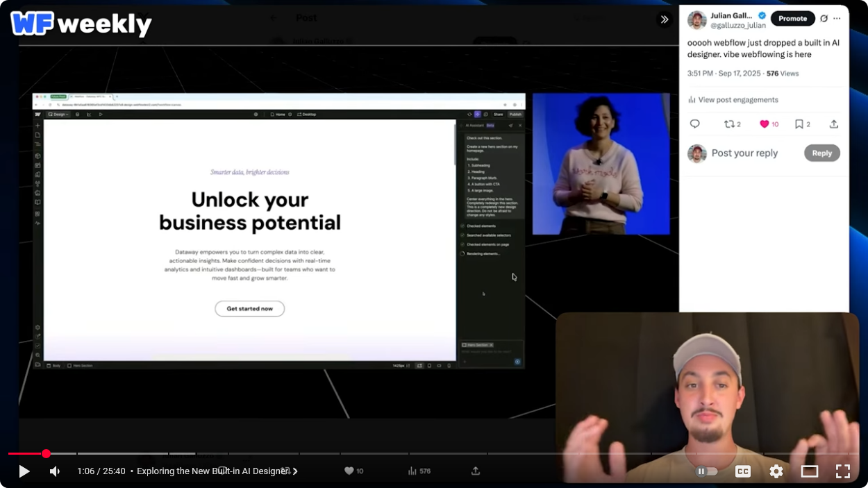The width and height of the screenshot is (868, 488).
Task: Open chapter 'Exploring the New Built-in AI Designer'
Action: (217, 471)
